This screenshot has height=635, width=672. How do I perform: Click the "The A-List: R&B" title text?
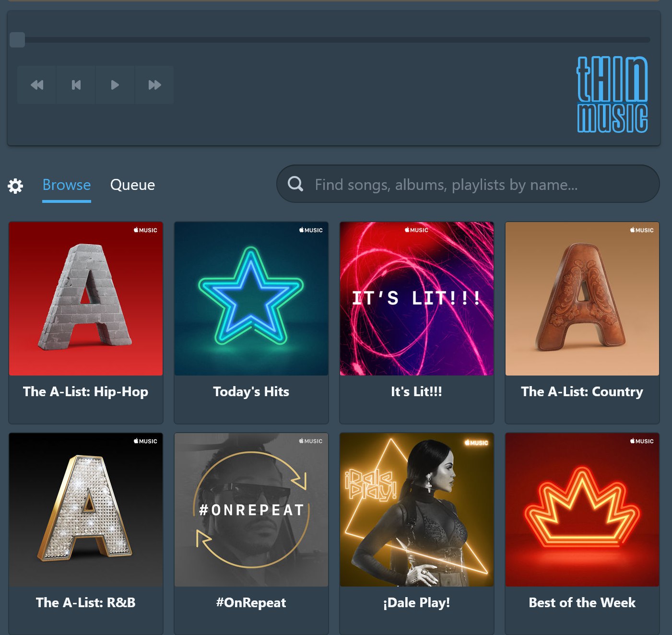(x=86, y=603)
